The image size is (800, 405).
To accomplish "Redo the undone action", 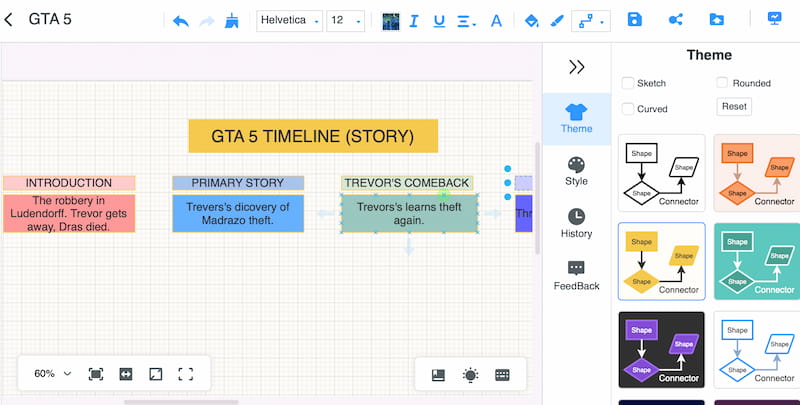I will tap(207, 21).
